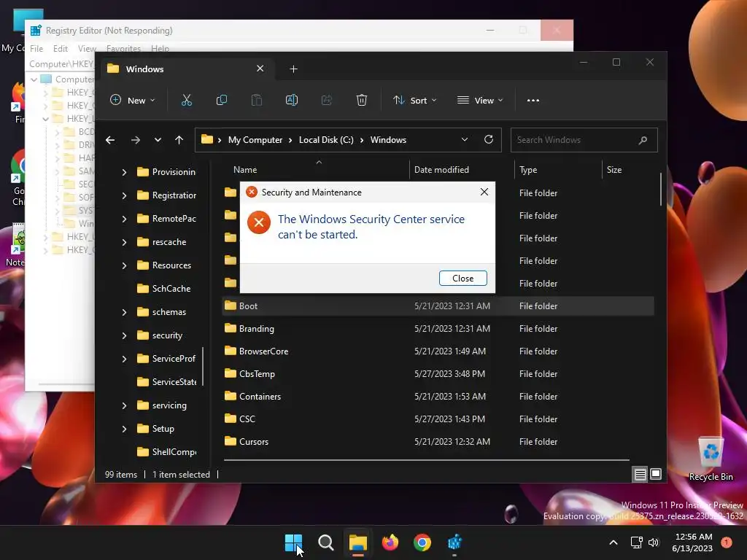The image size is (747, 560).
Task: Click the Delete trash can icon
Action: point(362,101)
